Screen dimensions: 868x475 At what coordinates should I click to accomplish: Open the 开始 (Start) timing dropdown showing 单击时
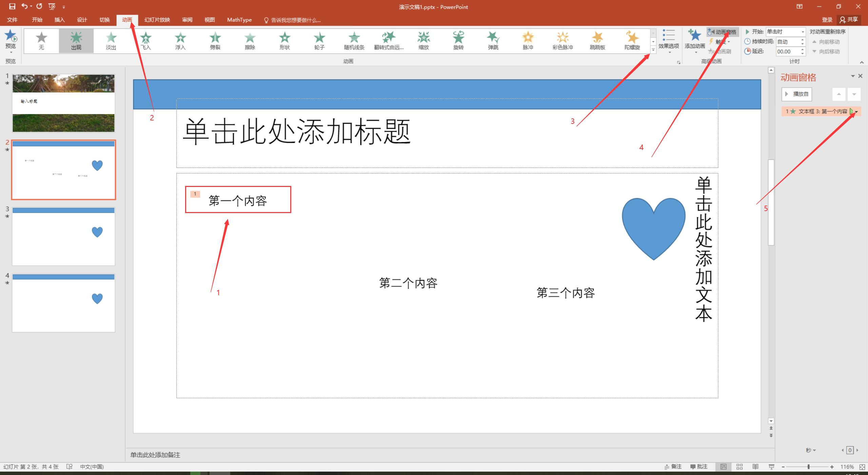point(785,32)
